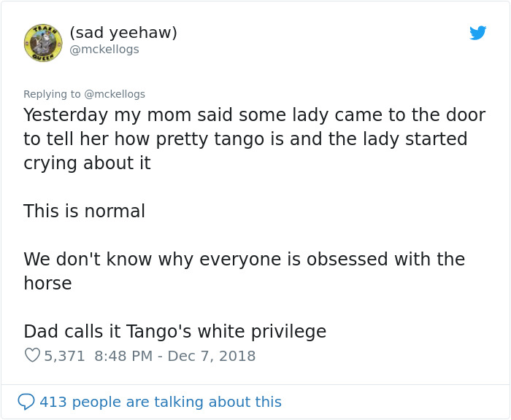The image size is (511, 420).
Task: Click the 'Dad calls it Tango's white privilege' line
Action: [x=175, y=332]
